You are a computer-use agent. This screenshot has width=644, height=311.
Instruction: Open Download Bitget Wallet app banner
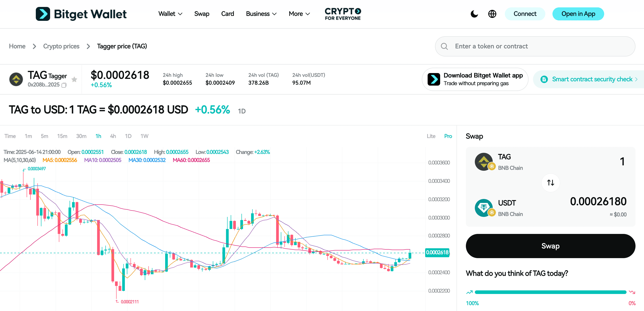pos(475,79)
